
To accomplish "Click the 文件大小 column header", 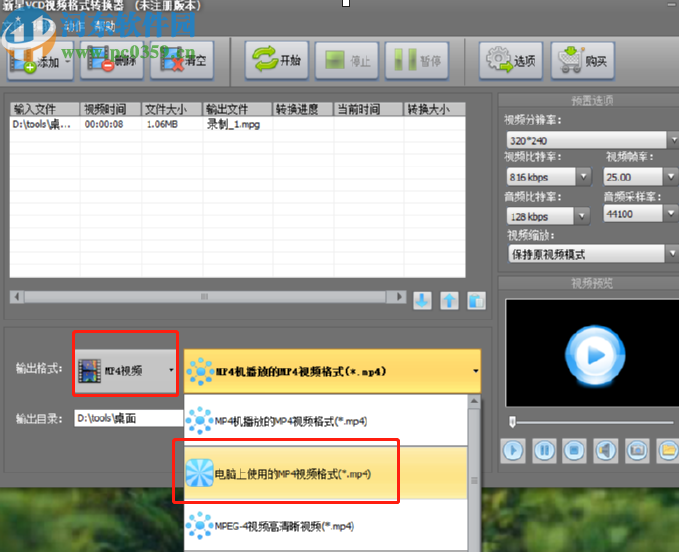I will point(172,109).
